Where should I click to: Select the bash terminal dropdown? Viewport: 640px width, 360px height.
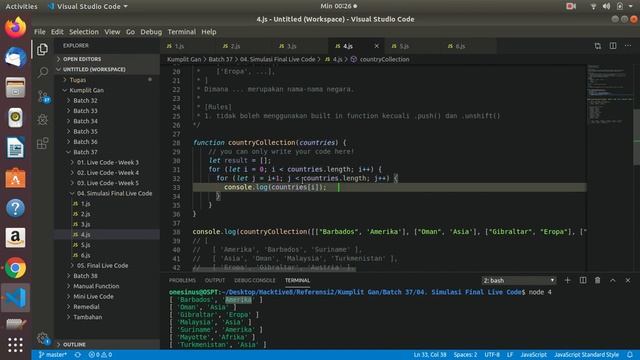[519, 280]
